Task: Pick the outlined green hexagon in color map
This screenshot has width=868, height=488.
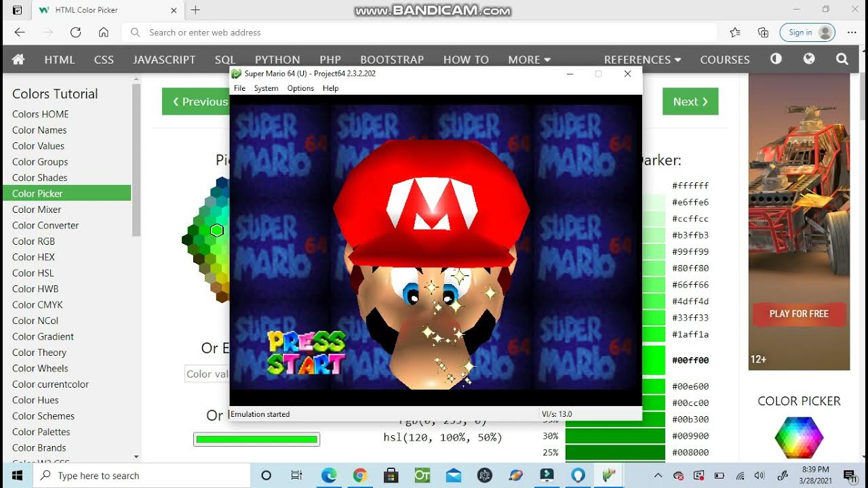Action: point(217,230)
